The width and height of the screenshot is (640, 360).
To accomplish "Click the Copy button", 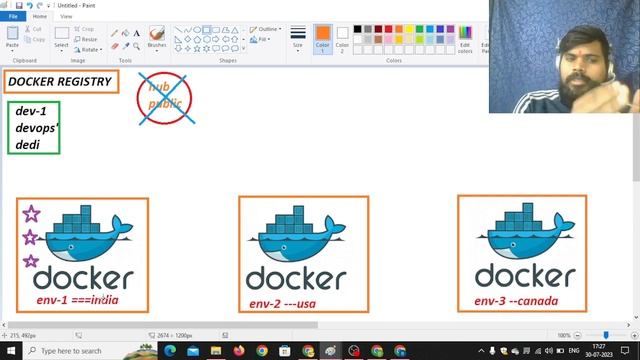I will click(x=35, y=40).
